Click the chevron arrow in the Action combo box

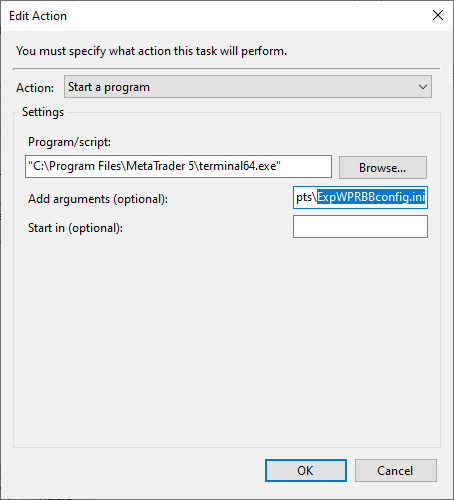423,87
